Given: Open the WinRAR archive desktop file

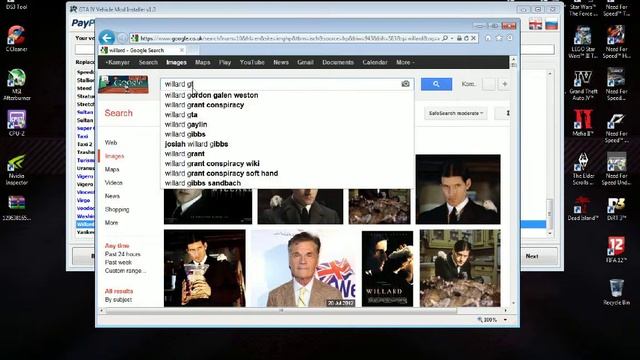Looking at the screenshot, I should (x=16, y=208).
